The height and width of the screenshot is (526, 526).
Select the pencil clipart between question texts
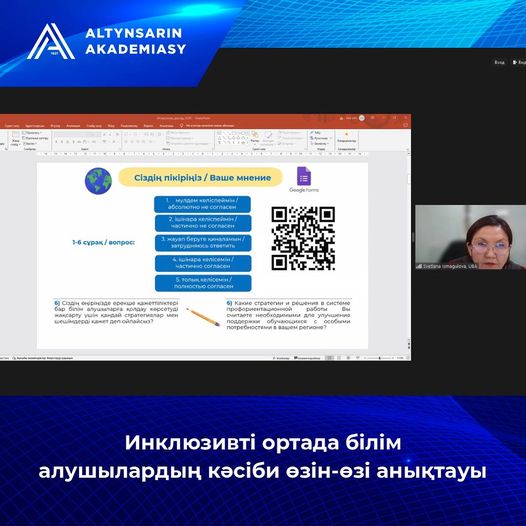click(203, 317)
